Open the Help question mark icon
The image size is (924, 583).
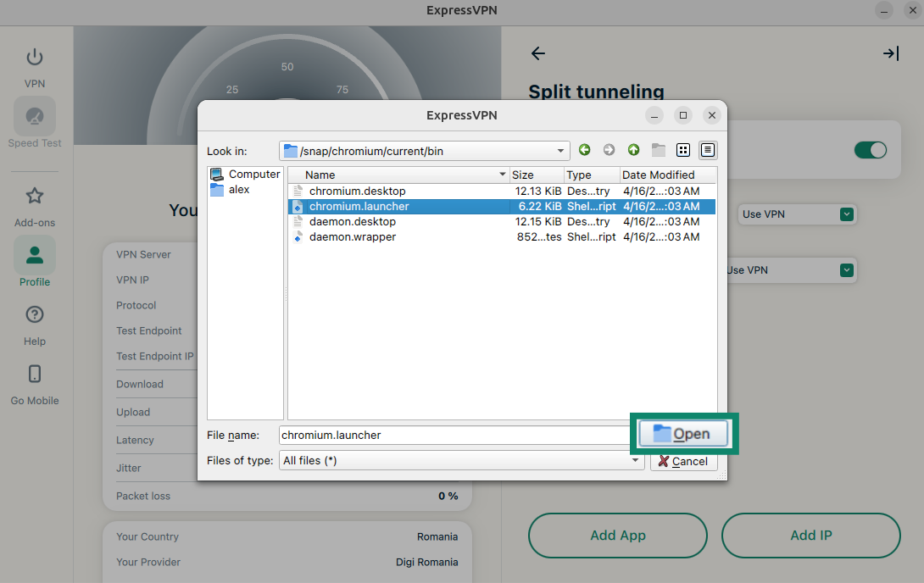(35, 315)
